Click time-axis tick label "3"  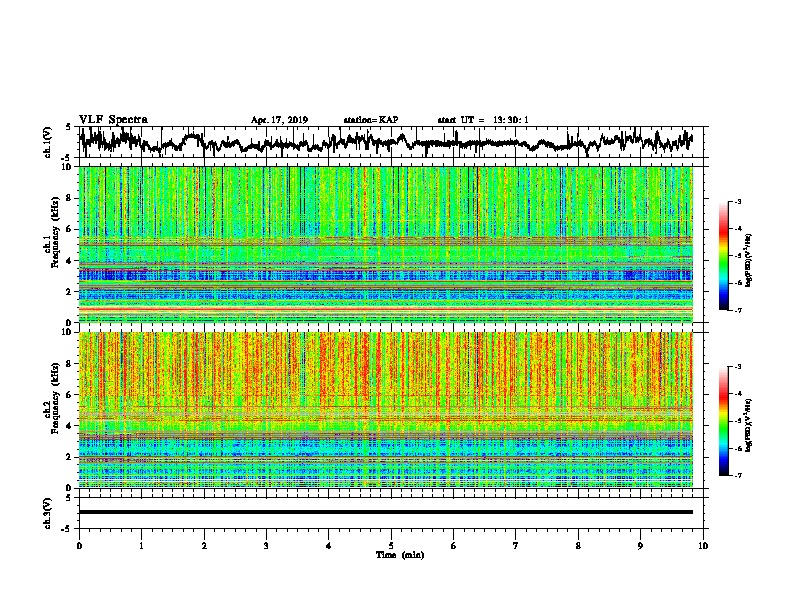pos(266,545)
